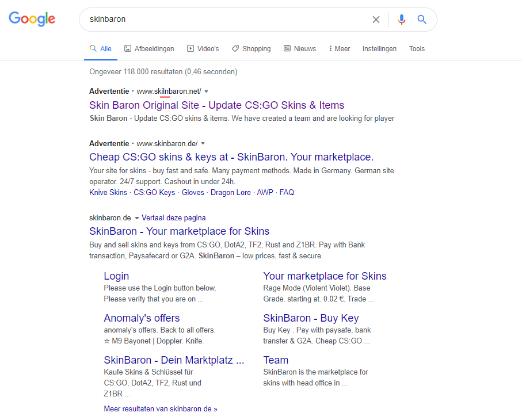The image size is (522, 420).
Task: Open the Afbeeldingen tab
Action: click(x=149, y=48)
